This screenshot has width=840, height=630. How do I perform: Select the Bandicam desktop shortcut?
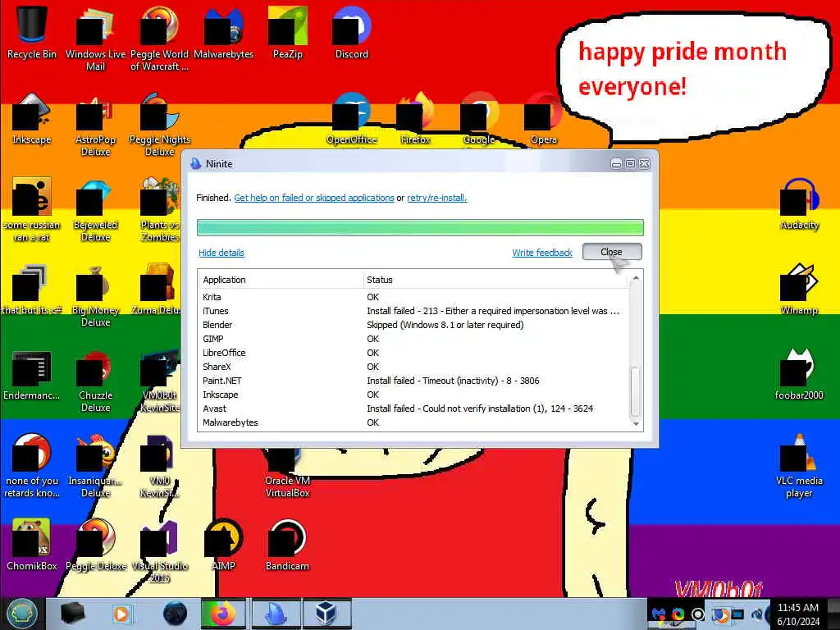288,546
